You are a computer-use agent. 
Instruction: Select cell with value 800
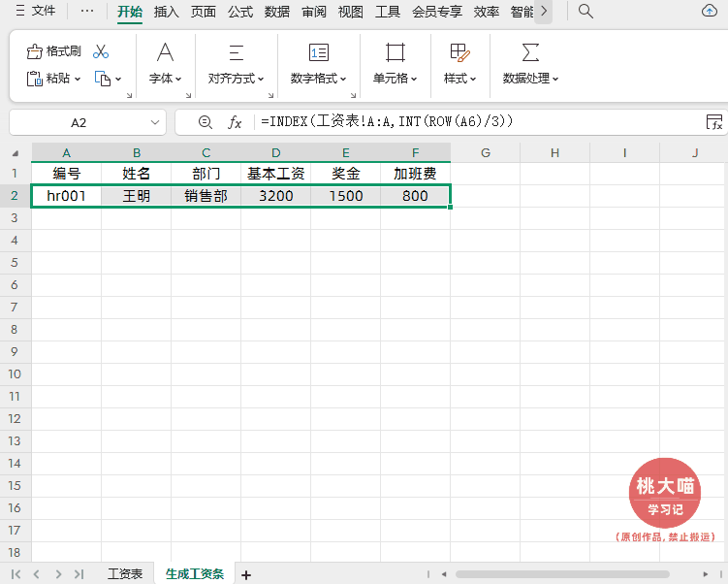click(415, 196)
